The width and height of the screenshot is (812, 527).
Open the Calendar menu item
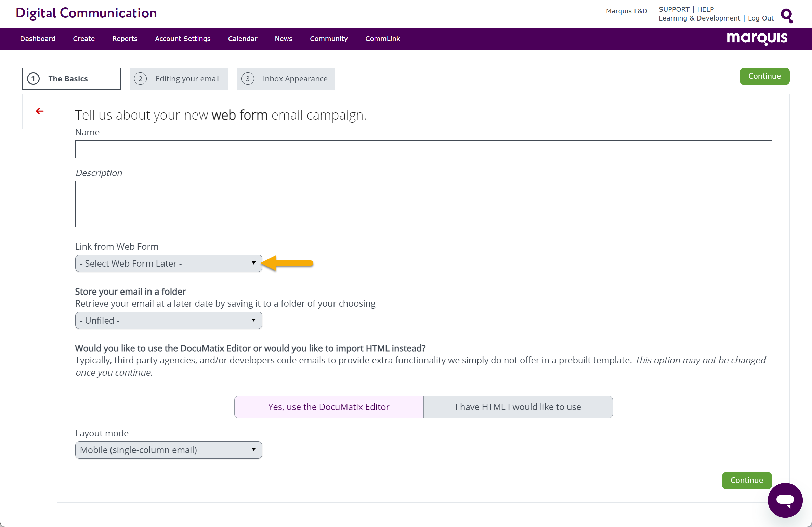[x=243, y=39]
